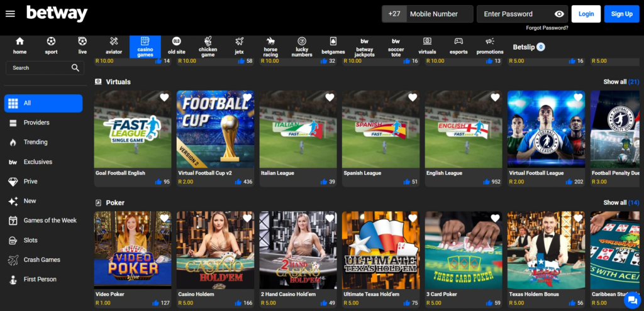The image size is (644, 311).
Task: Open New category in sidebar
Action: (43, 201)
